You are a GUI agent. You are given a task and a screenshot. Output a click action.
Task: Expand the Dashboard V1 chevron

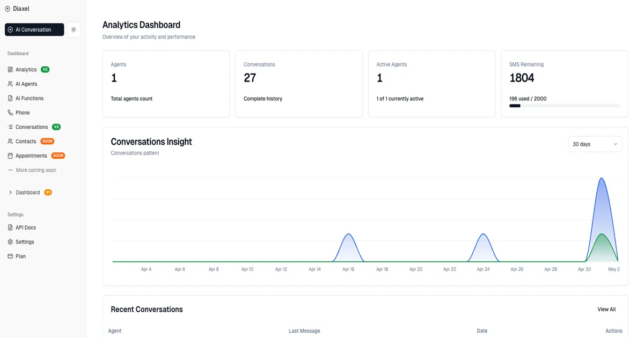(x=11, y=193)
